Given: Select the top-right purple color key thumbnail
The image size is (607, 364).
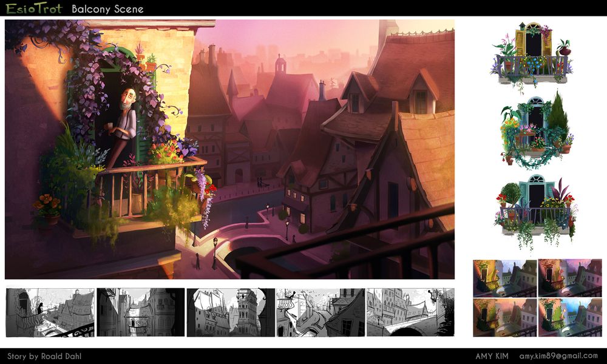Looking at the screenshot, I should 570,278.
